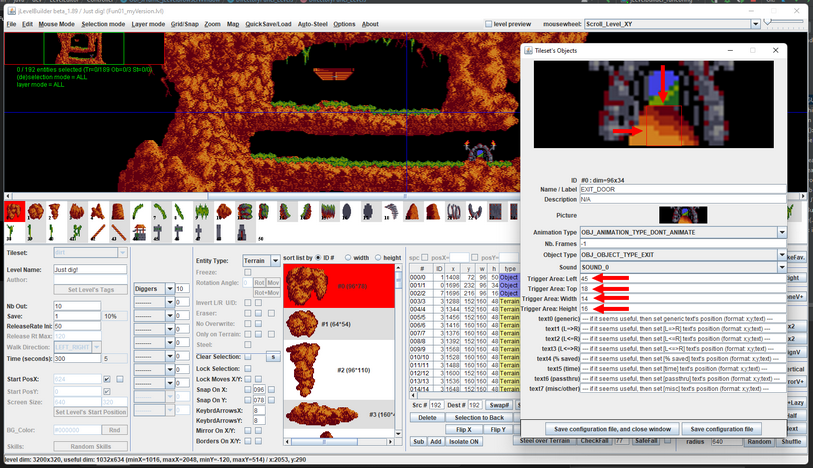This screenshot has width=813, height=468.
Task: Open the Diggers skill dropdown
Action: click(x=170, y=289)
